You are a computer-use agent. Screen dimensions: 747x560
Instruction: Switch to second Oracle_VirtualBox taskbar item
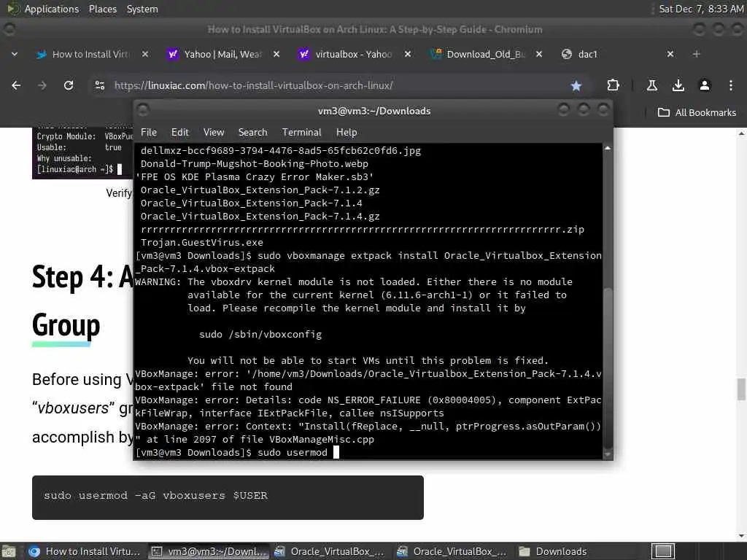[452, 551]
